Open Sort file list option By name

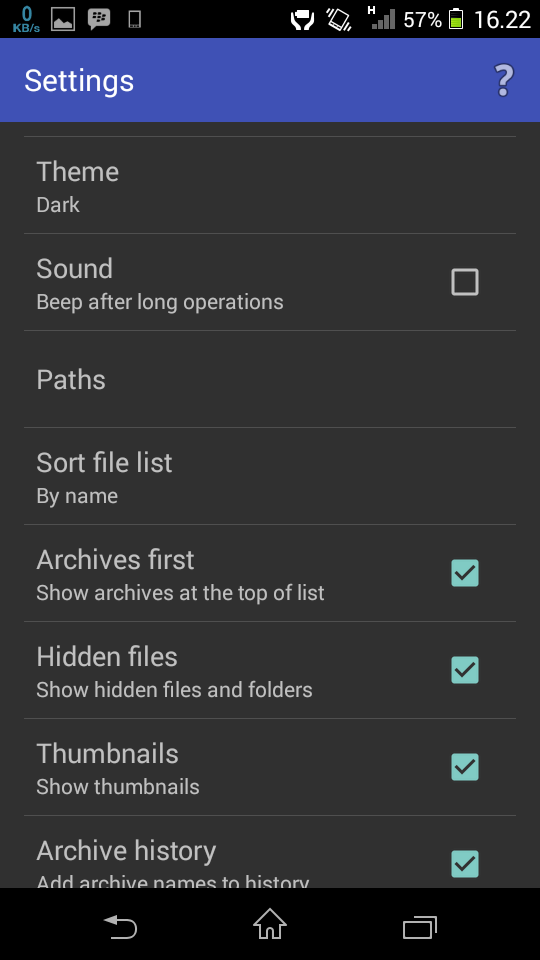point(270,476)
